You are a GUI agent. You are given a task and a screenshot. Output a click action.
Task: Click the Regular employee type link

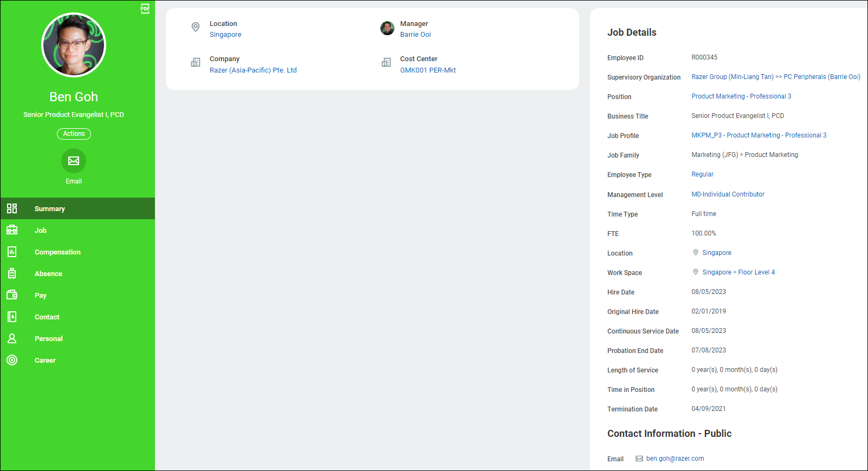(702, 174)
